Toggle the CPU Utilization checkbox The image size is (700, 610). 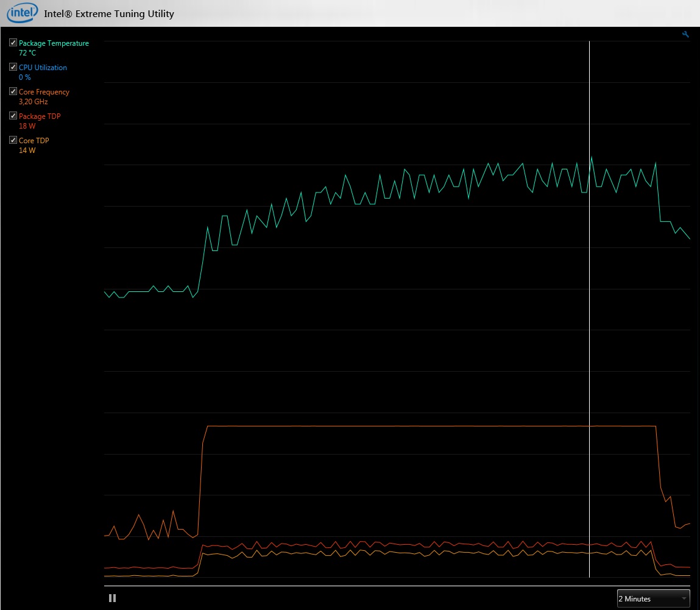click(13, 67)
